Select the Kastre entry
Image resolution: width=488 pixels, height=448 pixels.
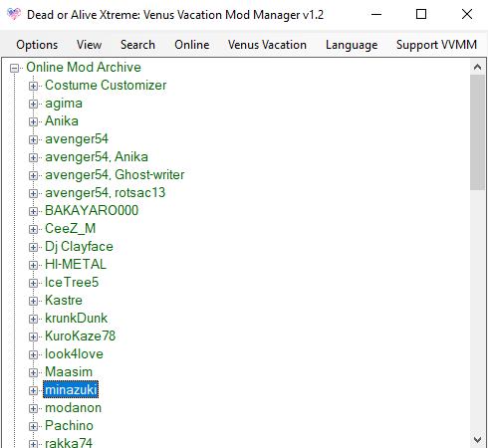(64, 301)
